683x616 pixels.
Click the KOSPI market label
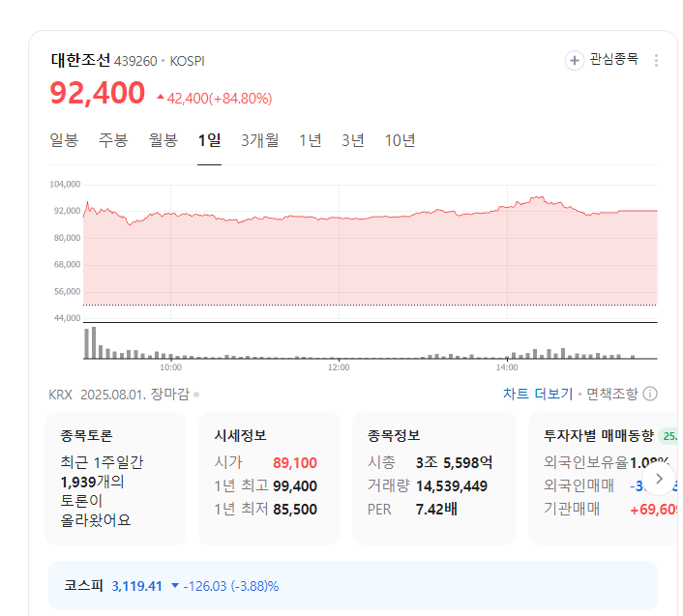(188, 61)
